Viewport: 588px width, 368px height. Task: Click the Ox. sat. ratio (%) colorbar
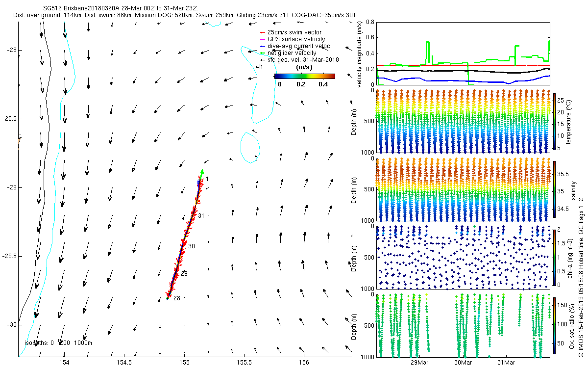(x=555, y=325)
